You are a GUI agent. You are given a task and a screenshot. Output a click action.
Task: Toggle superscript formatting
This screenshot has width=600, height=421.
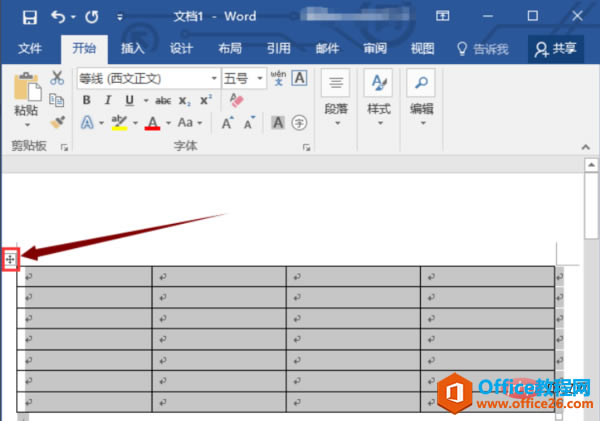[206, 100]
